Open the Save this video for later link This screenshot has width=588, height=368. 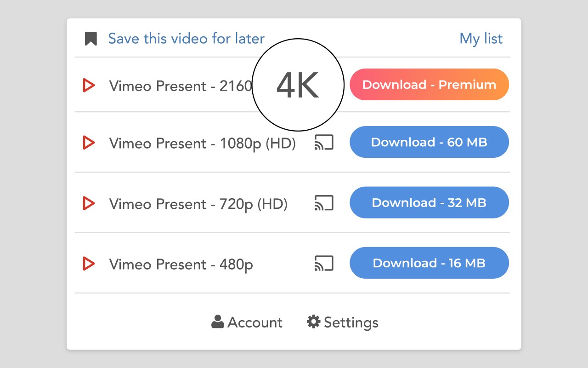pos(186,39)
